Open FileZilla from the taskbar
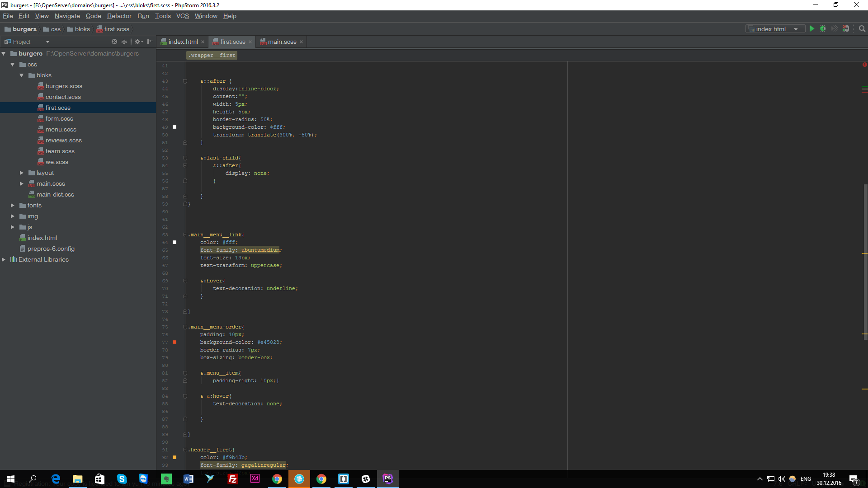The width and height of the screenshot is (868, 488). (232, 479)
